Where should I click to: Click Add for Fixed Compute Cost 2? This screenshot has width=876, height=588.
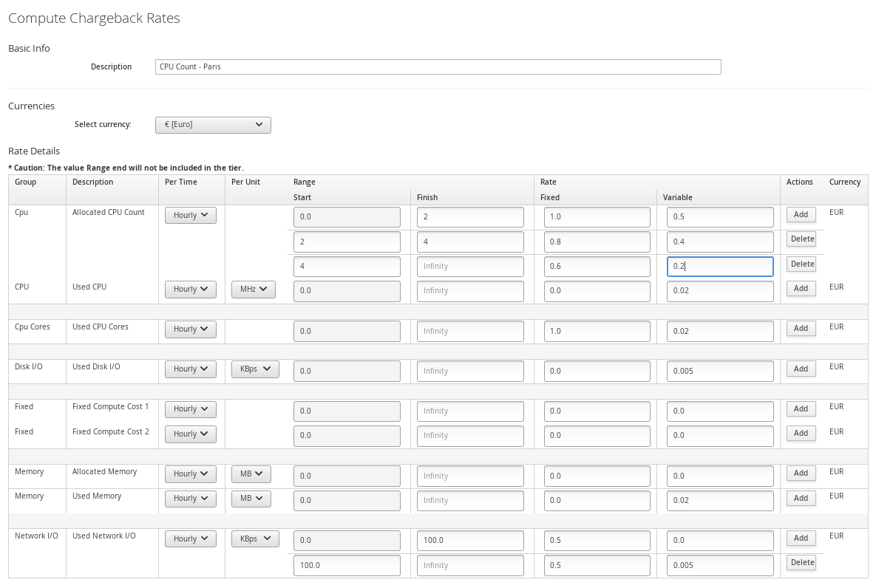coord(801,433)
